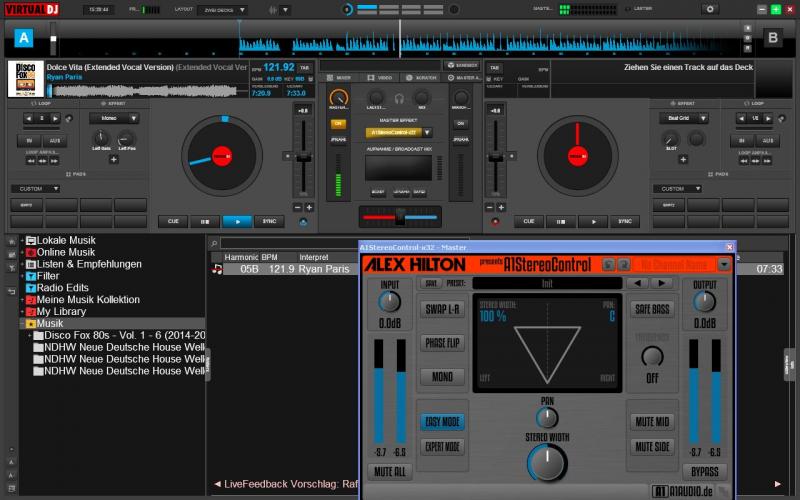Add effect slot with plus on deck A

[114, 159]
